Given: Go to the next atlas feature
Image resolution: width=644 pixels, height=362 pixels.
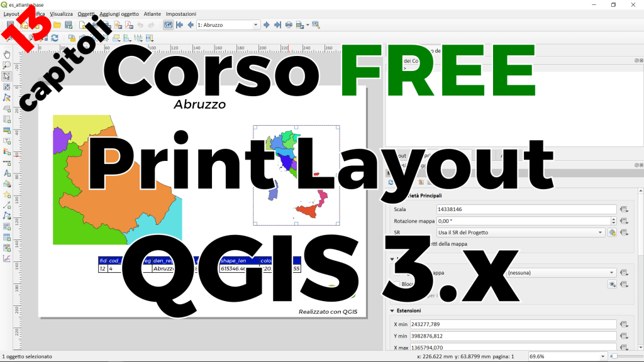Looking at the screenshot, I should pyautogui.click(x=267, y=25).
